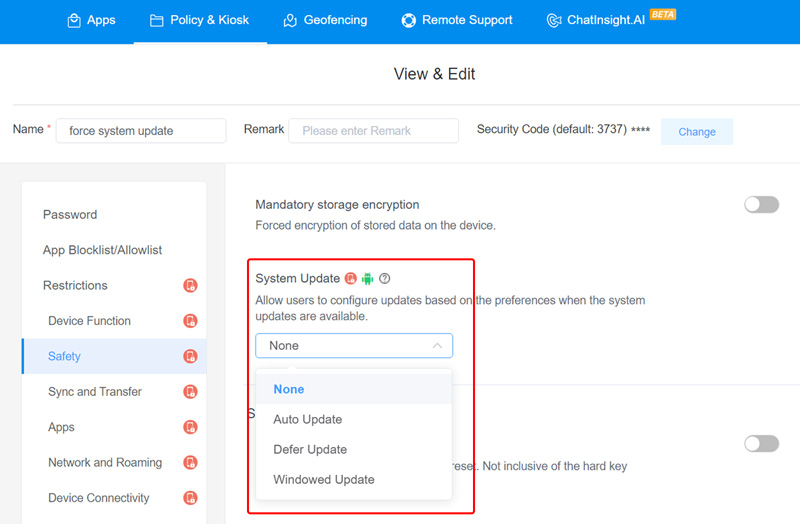This screenshot has height=524, width=800.
Task: Choose Auto Update from the dropdown list
Action: click(308, 420)
